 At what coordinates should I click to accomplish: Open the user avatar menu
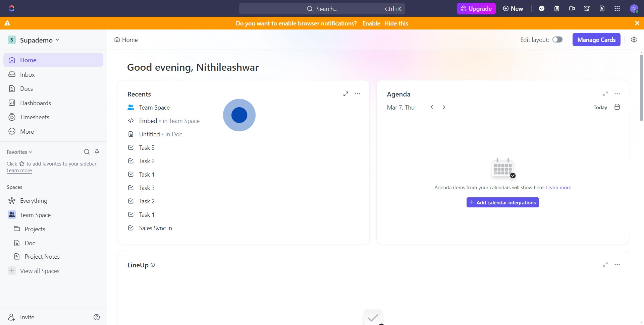tap(634, 9)
